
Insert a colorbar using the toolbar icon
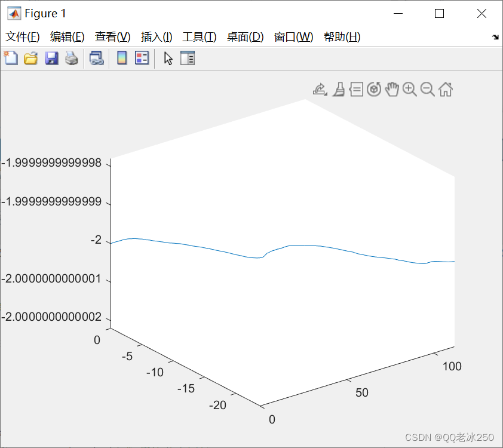coord(122,59)
